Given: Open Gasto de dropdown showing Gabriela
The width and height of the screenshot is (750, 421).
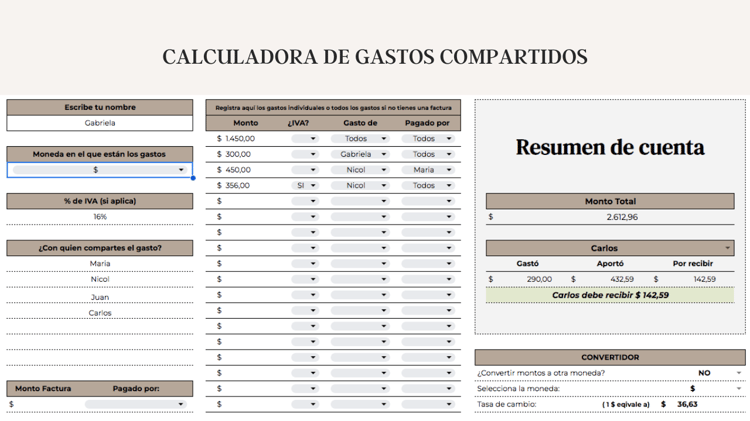Looking at the screenshot, I should click(x=360, y=154).
